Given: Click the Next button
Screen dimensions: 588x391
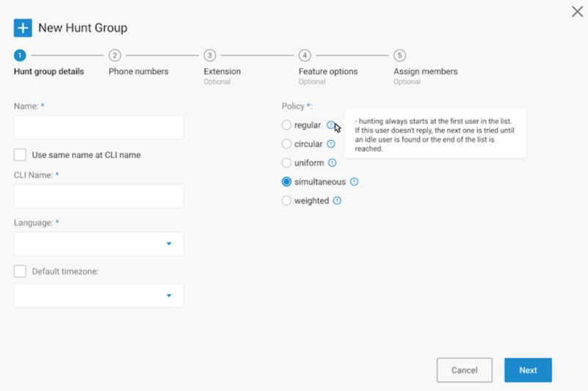Looking at the screenshot, I should pyautogui.click(x=528, y=370).
